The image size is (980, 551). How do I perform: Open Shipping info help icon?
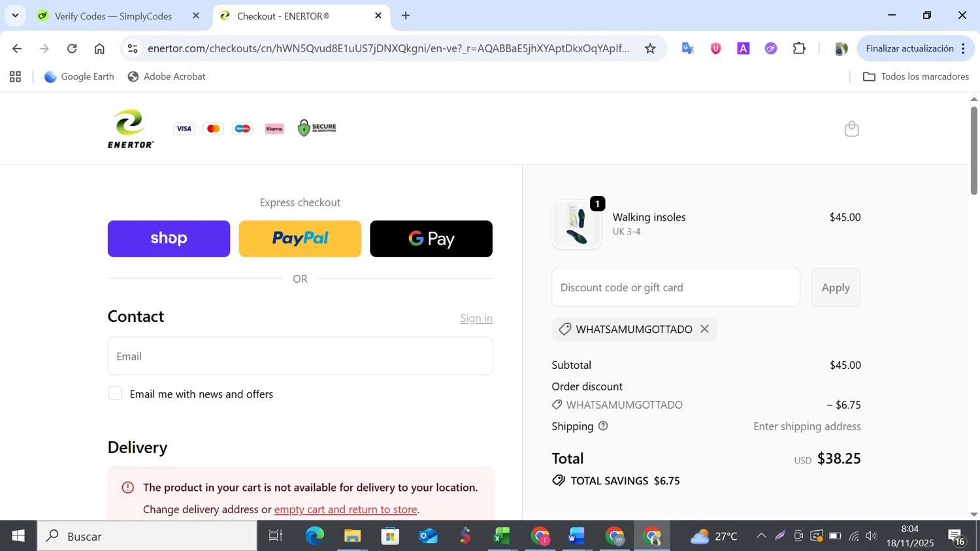pyautogui.click(x=603, y=426)
